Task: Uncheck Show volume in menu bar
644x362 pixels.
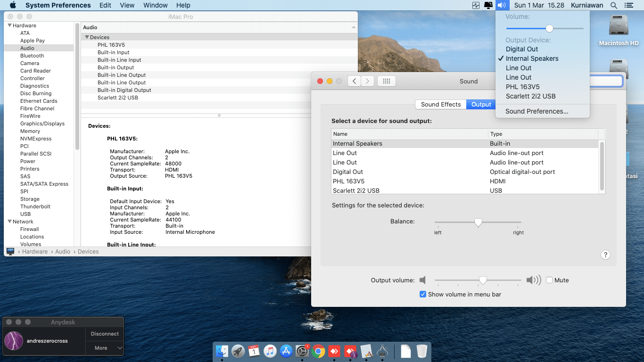Action: point(423,294)
